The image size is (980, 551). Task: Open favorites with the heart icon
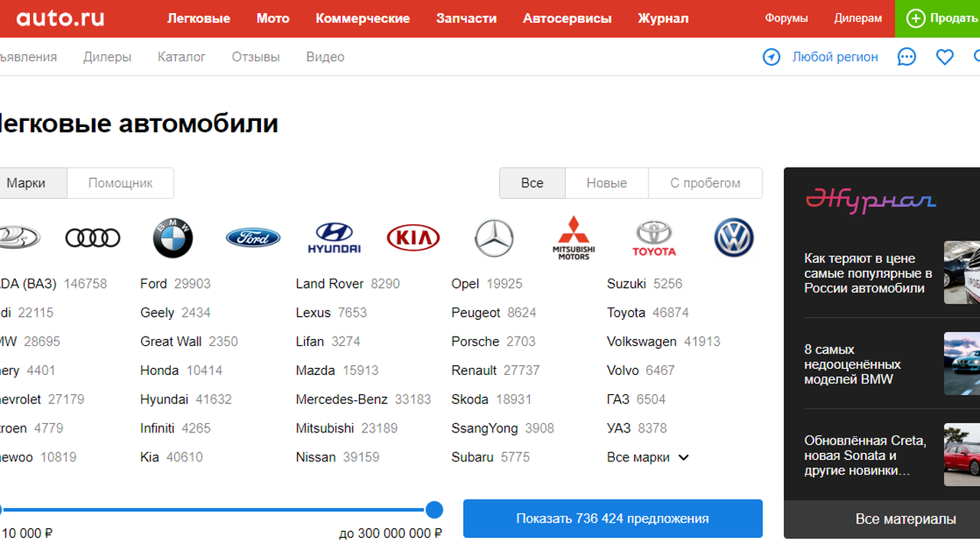pyautogui.click(x=945, y=57)
